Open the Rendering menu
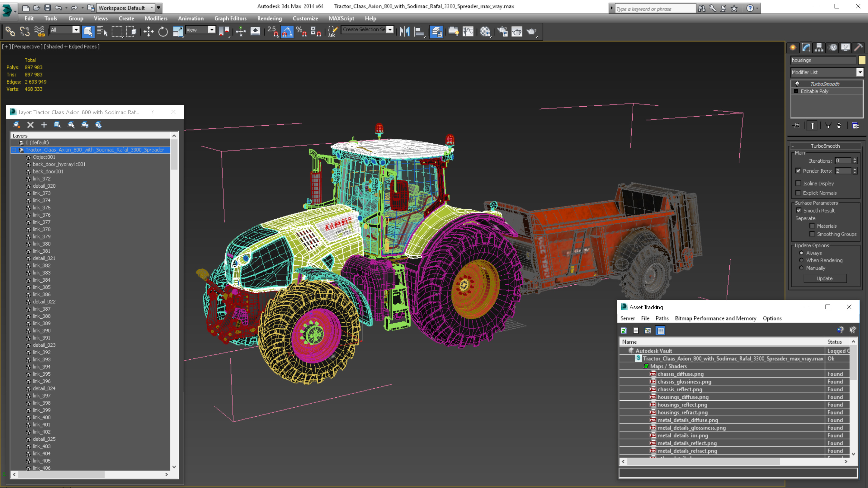The image size is (868, 488). tap(269, 18)
